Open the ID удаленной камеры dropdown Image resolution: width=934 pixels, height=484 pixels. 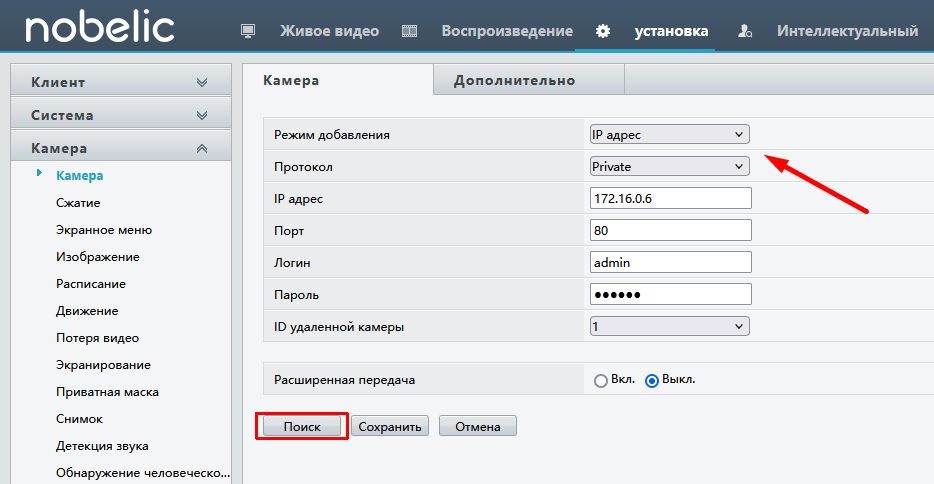[670, 326]
